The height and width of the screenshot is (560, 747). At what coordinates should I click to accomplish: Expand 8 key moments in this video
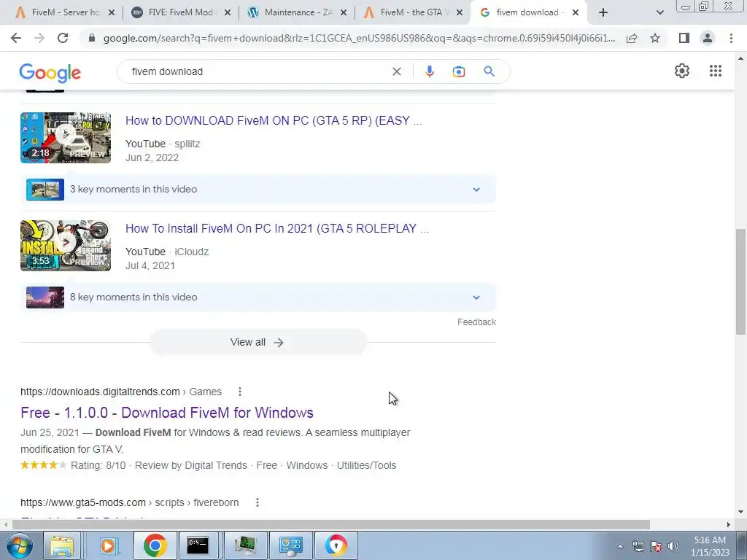point(258,297)
